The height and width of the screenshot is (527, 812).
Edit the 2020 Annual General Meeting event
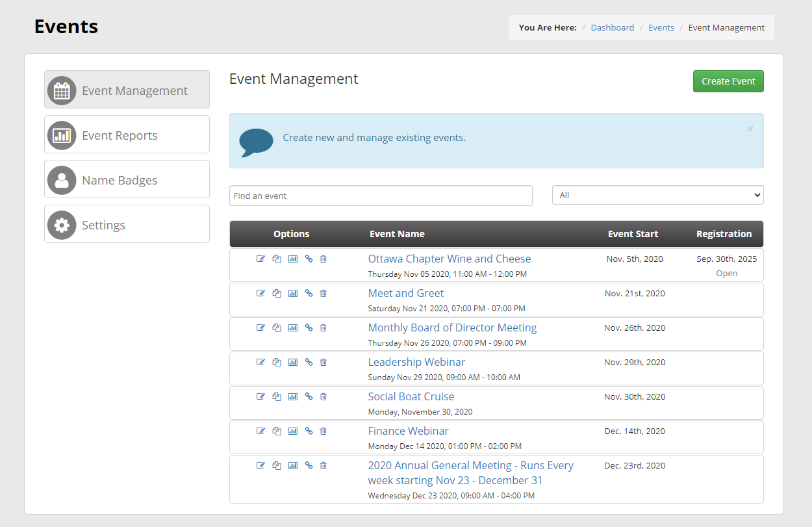[260, 465]
